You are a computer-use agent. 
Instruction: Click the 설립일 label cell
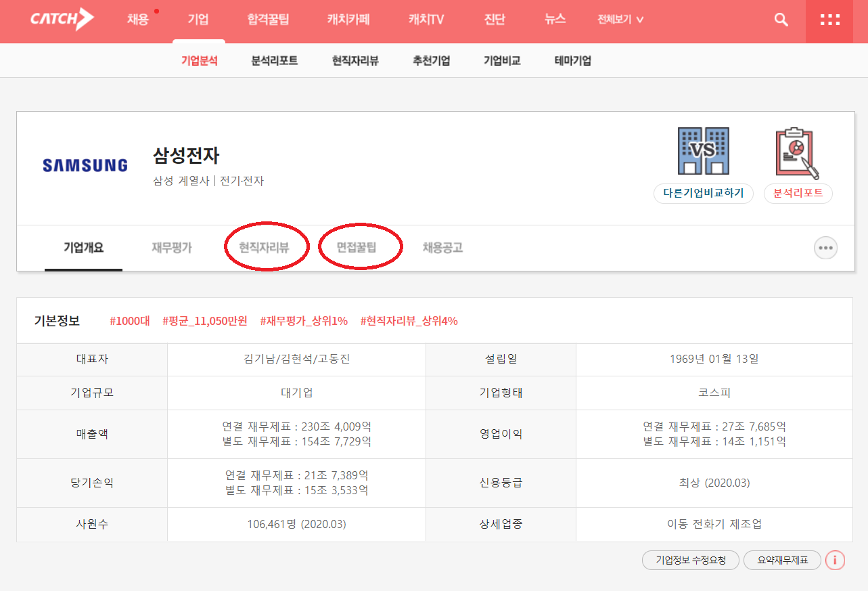pos(501,359)
